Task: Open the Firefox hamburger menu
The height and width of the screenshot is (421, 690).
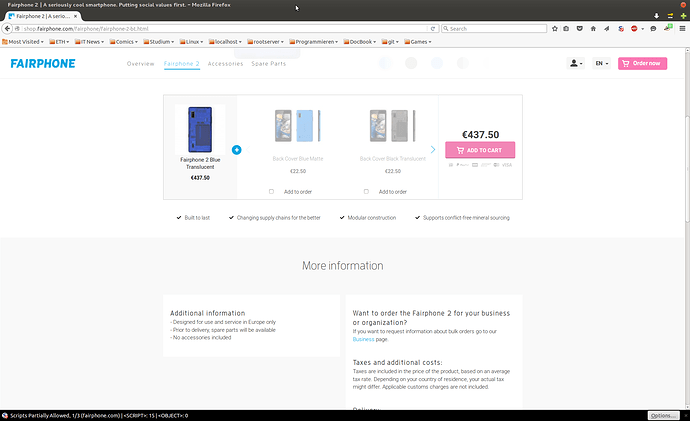Action: (682, 29)
